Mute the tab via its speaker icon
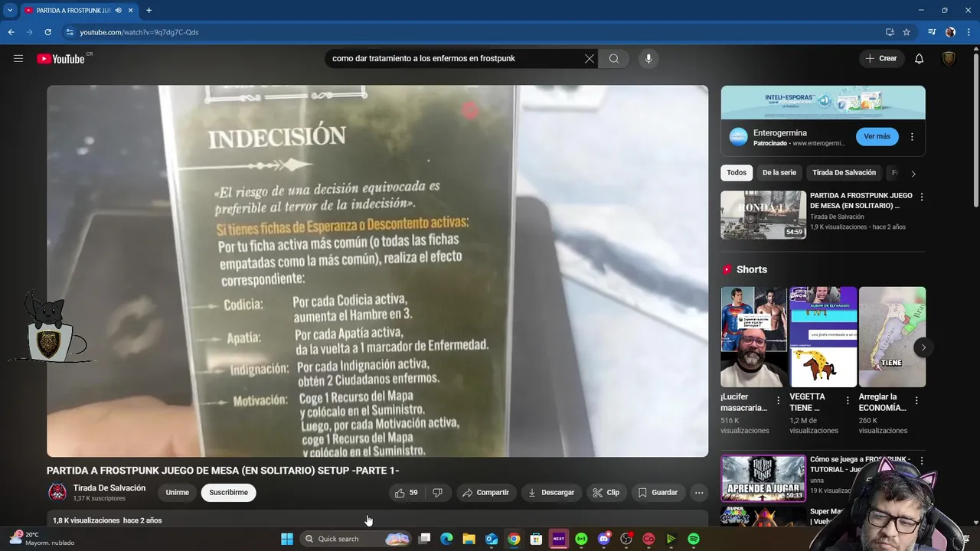Viewport: 980px width, 551px height. pos(118,11)
